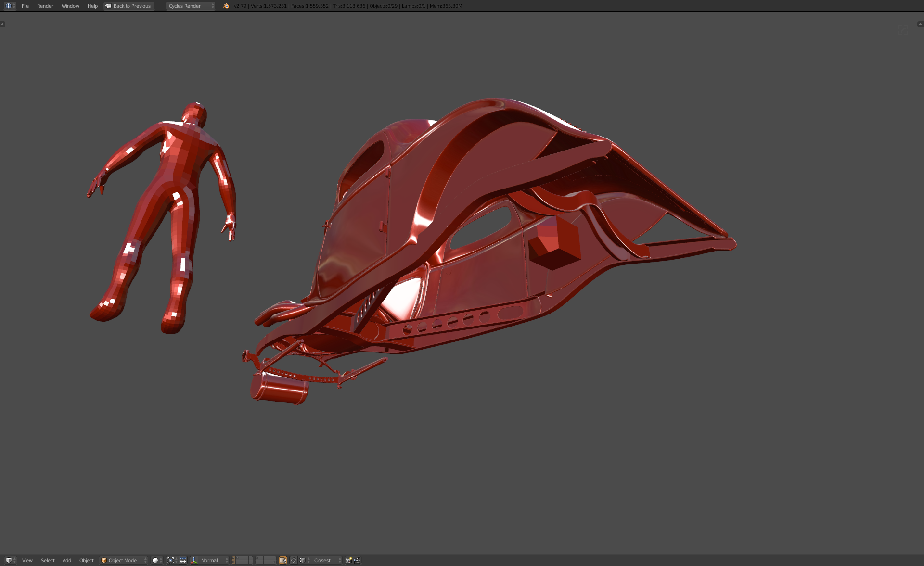This screenshot has height=566, width=924.
Task: Click the OpenGL render image camera icon
Action: [x=349, y=560]
